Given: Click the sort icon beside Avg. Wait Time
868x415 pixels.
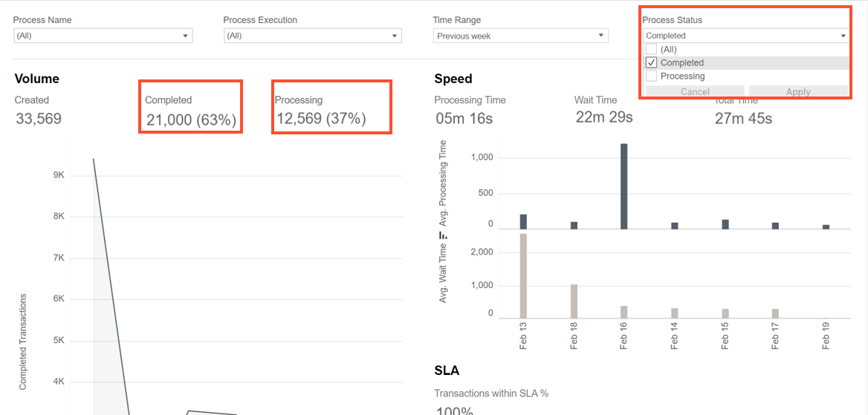Looking at the screenshot, I should (x=442, y=236).
